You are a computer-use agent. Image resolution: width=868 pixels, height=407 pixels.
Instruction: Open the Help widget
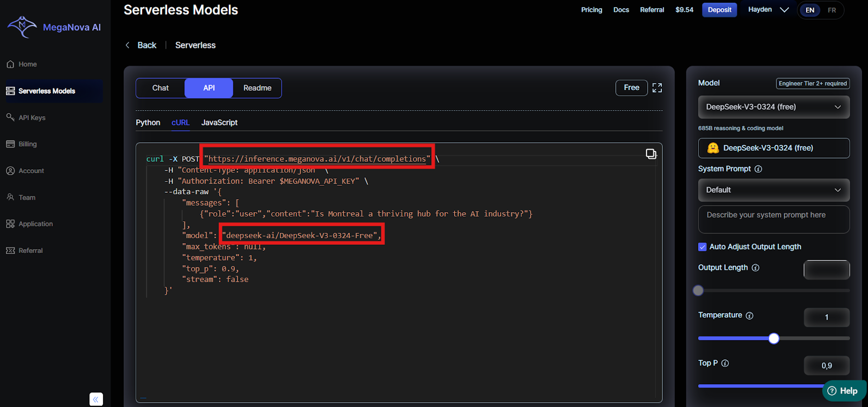[x=844, y=391]
